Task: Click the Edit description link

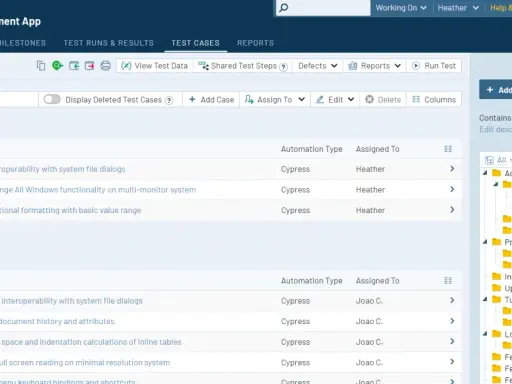Action: click(x=495, y=129)
